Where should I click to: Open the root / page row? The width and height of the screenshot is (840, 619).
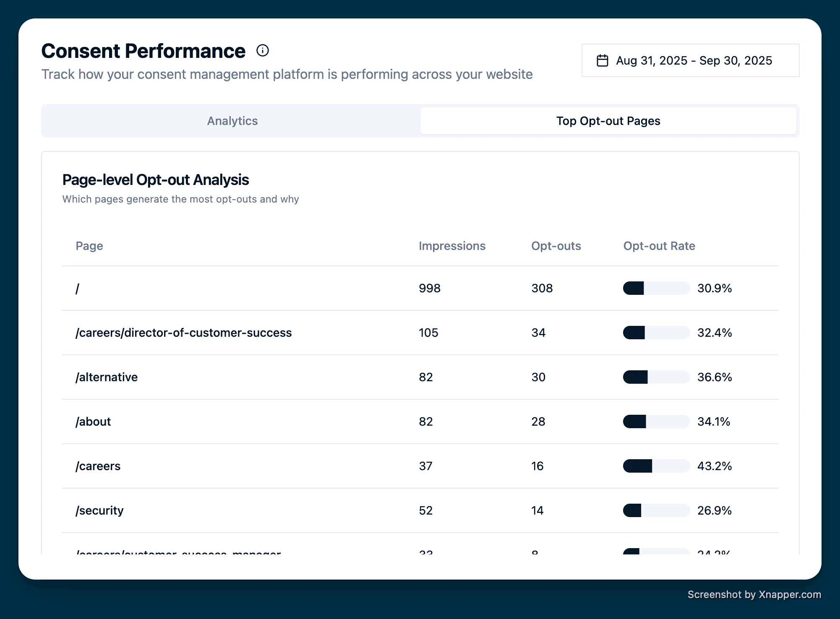click(x=78, y=289)
